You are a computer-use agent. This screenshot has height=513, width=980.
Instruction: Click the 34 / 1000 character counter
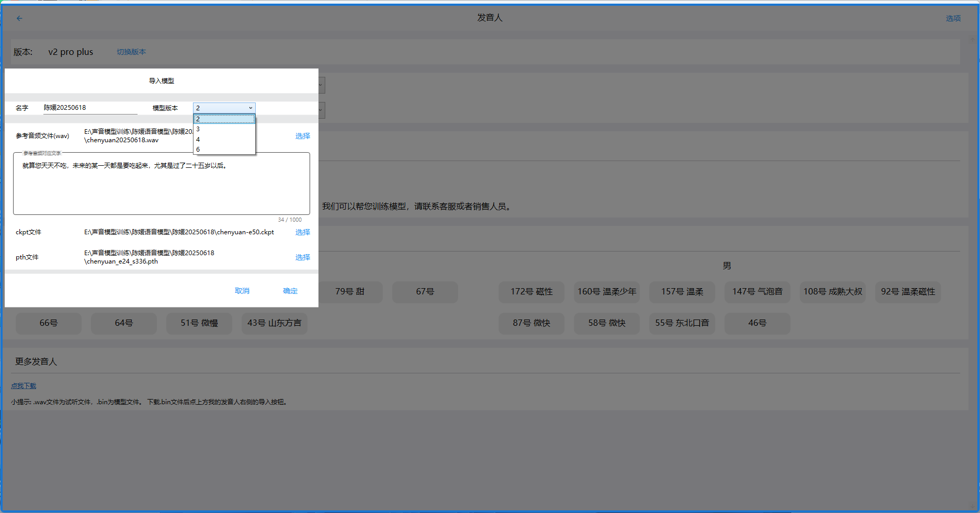coord(290,220)
